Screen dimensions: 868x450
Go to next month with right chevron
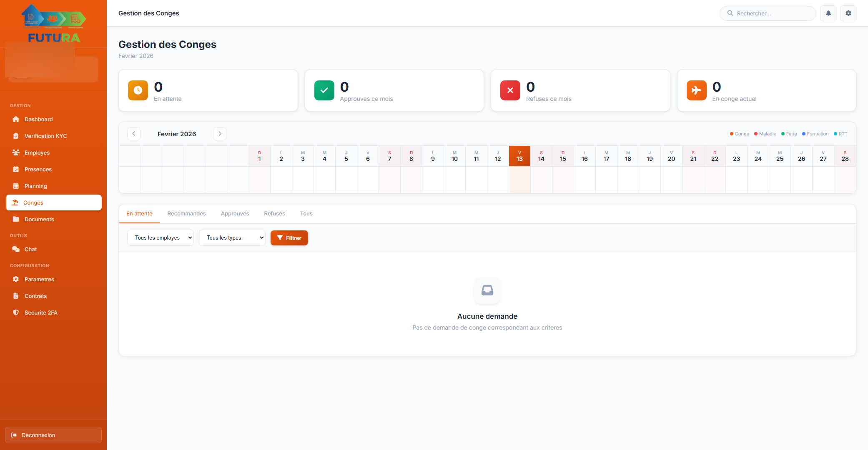pyautogui.click(x=220, y=134)
